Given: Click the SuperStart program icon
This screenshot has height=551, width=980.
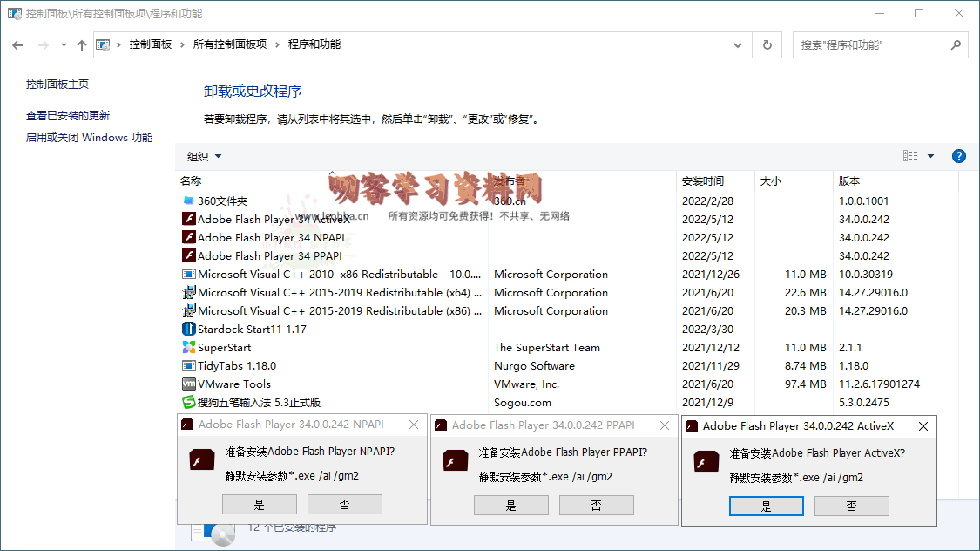Looking at the screenshot, I should (188, 347).
